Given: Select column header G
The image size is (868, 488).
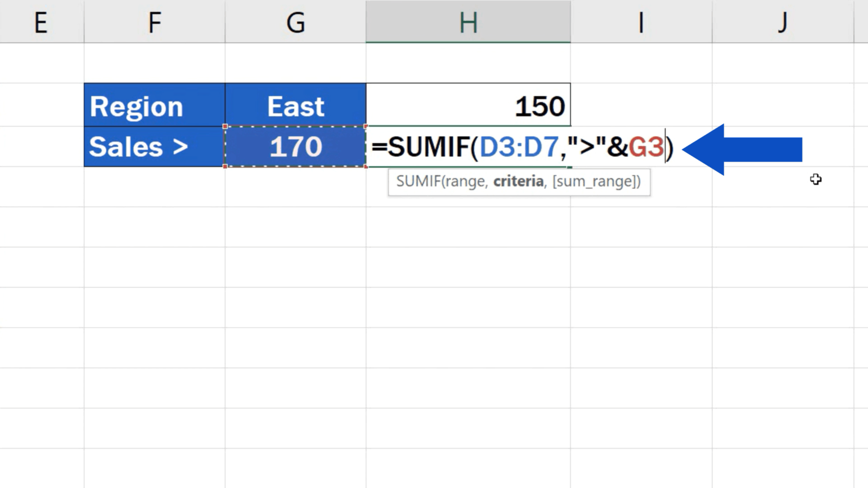Looking at the screenshot, I should pyautogui.click(x=295, y=21).
